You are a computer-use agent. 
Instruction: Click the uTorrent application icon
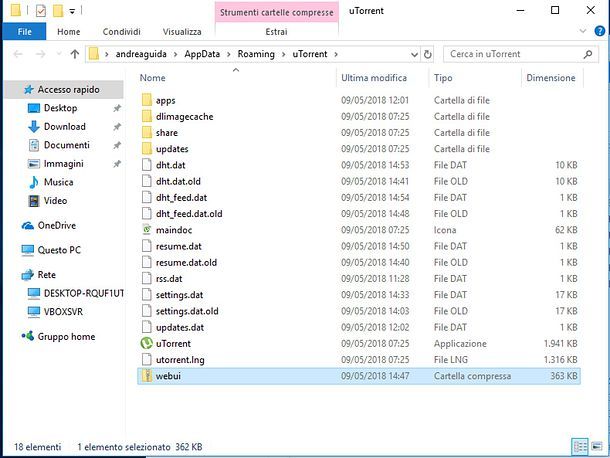pyautogui.click(x=146, y=343)
